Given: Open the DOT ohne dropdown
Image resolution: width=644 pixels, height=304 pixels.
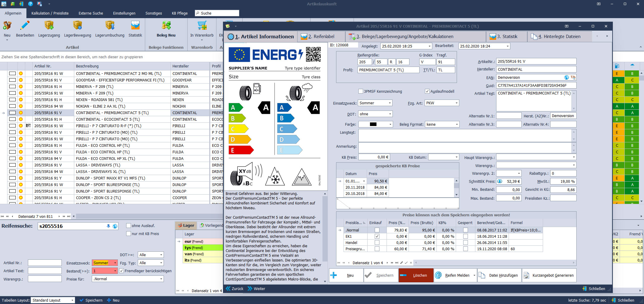Looking at the screenshot, I should 390,114.
